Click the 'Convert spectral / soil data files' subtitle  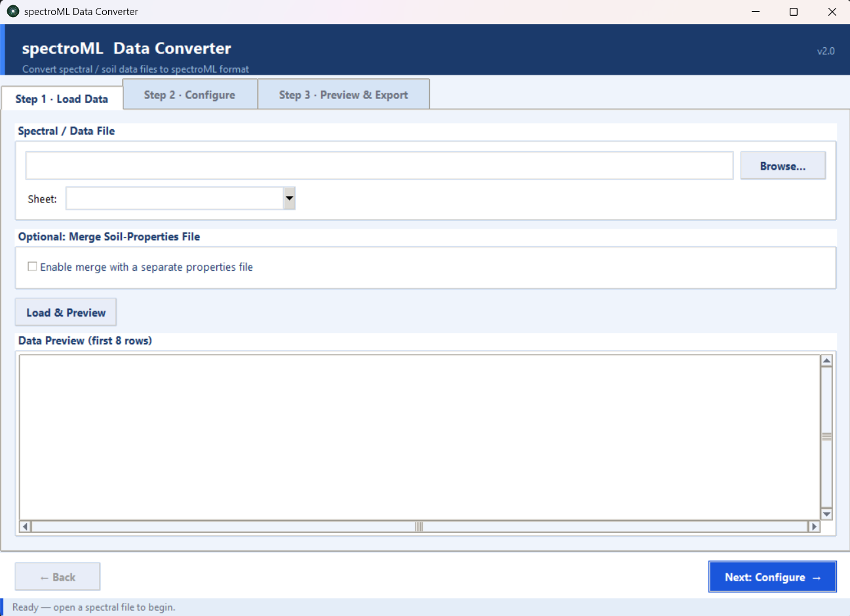pyautogui.click(x=136, y=69)
